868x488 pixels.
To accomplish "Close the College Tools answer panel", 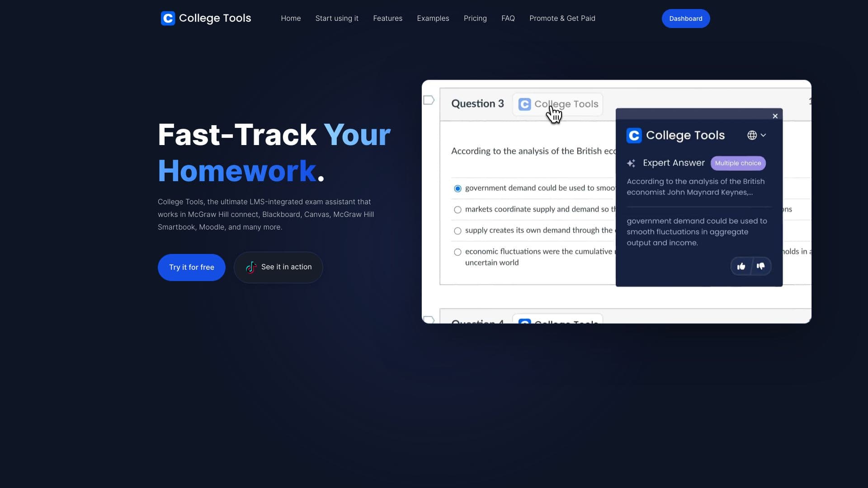I will (x=775, y=116).
